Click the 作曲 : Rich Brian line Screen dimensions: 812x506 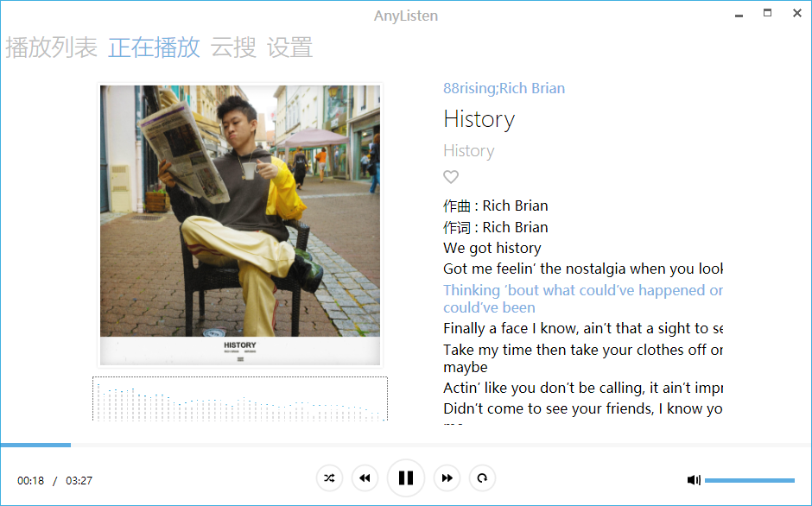pos(496,206)
